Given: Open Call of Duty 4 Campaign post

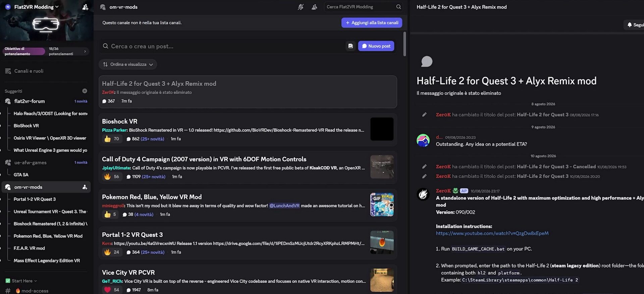Looking at the screenshot, I should pyautogui.click(x=248, y=167).
